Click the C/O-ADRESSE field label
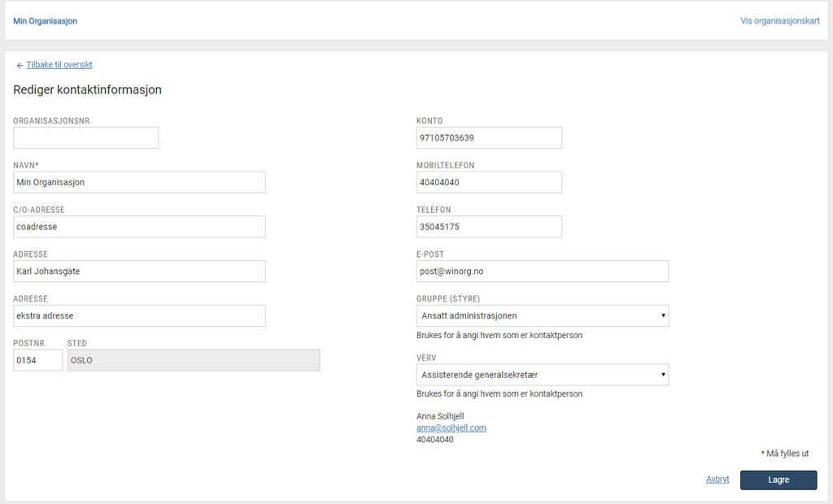The image size is (833, 504). (x=39, y=210)
